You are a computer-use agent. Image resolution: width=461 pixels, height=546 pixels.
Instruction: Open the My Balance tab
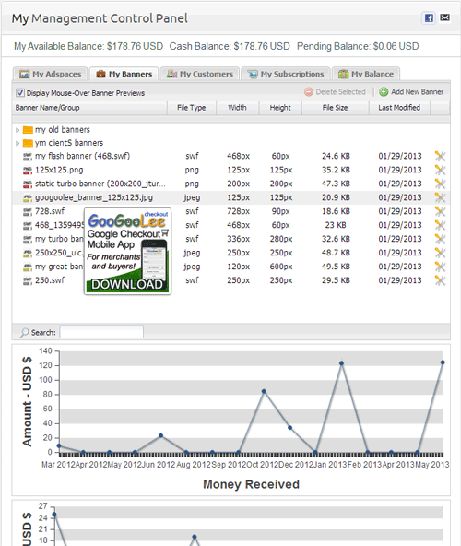tap(366, 74)
